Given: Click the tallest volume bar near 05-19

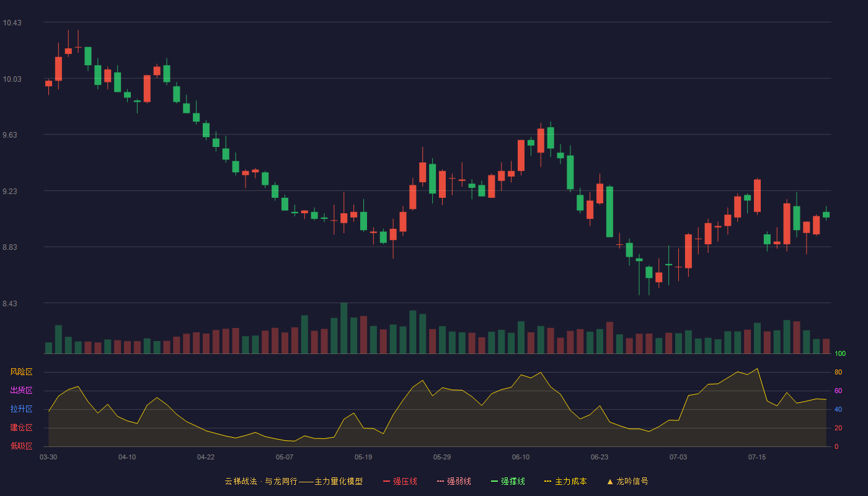Looking at the screenshot, I should [343, 328].
